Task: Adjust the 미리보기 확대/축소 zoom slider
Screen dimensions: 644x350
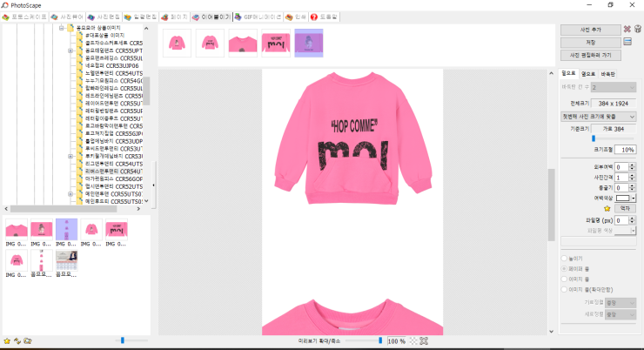Action: (x=380, y=340)
